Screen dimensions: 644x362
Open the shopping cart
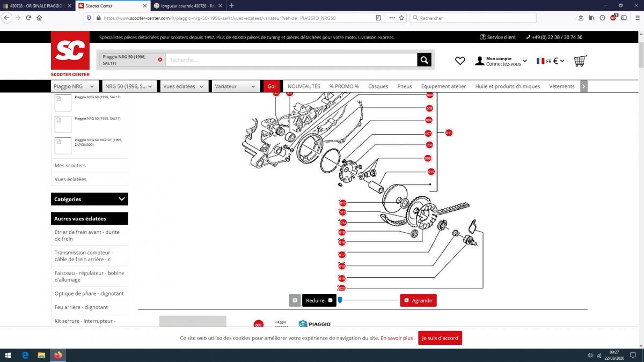tap(580, 61)
